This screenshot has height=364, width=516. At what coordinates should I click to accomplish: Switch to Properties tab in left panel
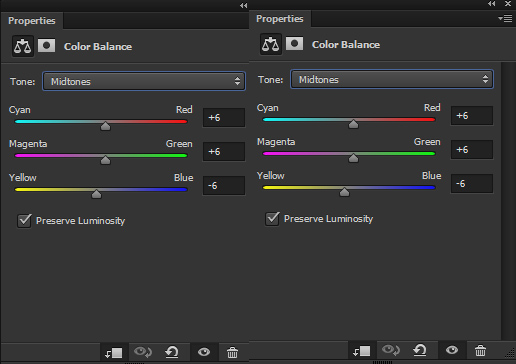click(x=32, y=21)
